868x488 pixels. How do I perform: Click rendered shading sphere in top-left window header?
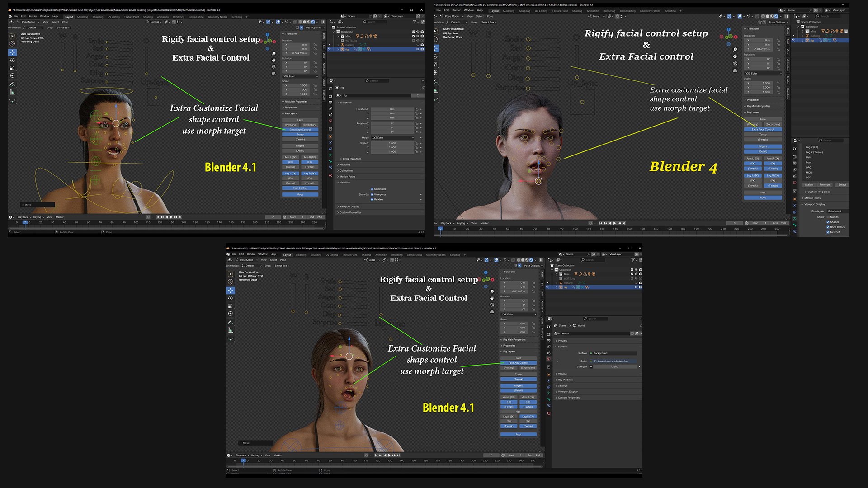313,22
